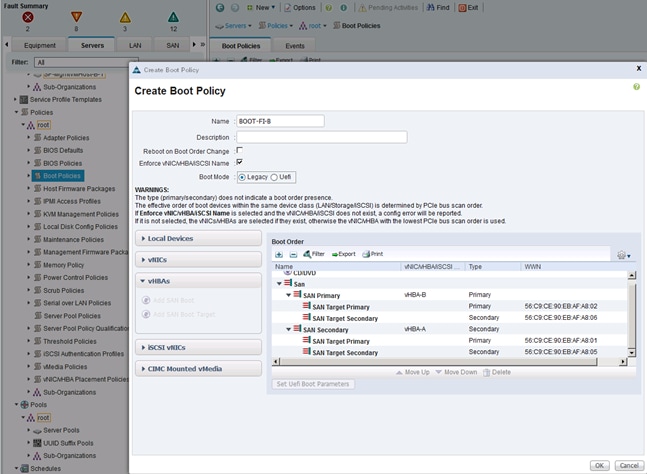The width and height of the screenshot is (647, 474).
Task: Collapse the Pools tree node
Action: click(x=17, y=404)
